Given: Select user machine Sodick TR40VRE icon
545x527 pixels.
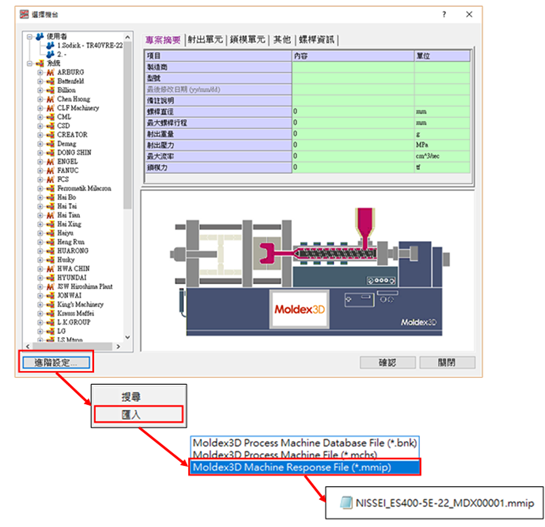Looking at the screenshot, I should (50, 46).
